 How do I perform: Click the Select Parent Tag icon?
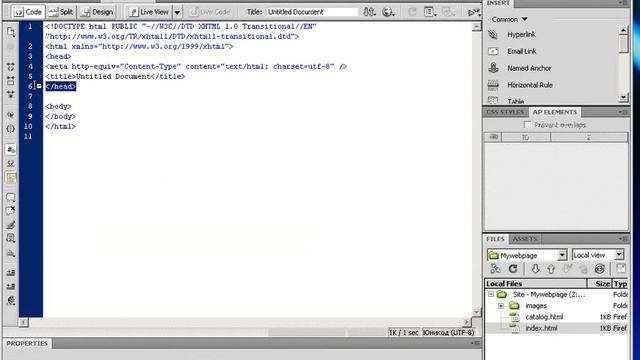coord(11,115)
